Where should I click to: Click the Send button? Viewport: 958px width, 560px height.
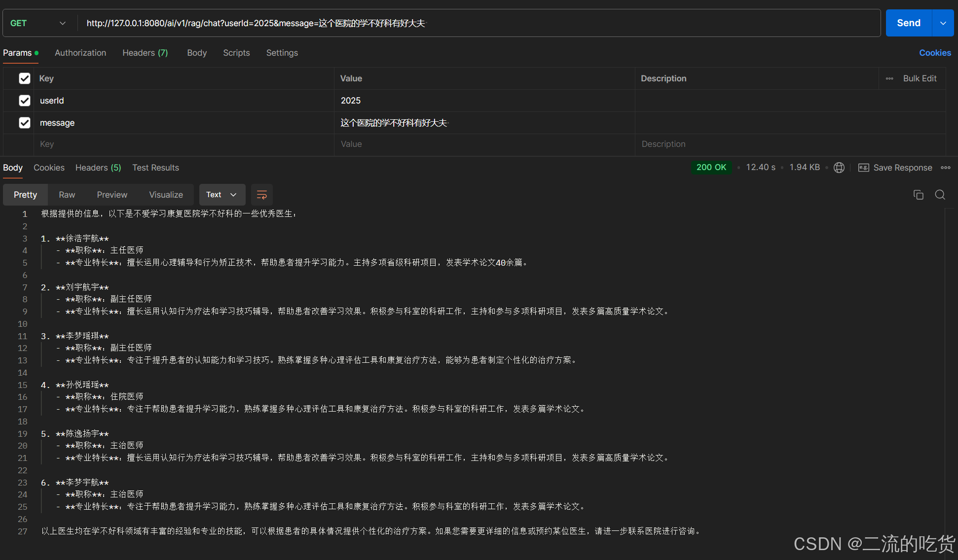pos(908,23)
